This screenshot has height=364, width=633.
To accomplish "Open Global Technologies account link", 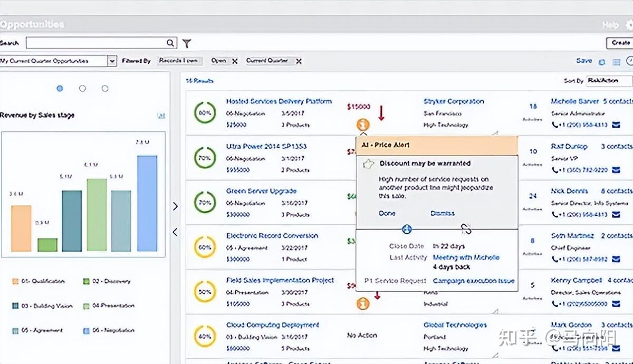I will pyautogui.click(x=455, y=325).
